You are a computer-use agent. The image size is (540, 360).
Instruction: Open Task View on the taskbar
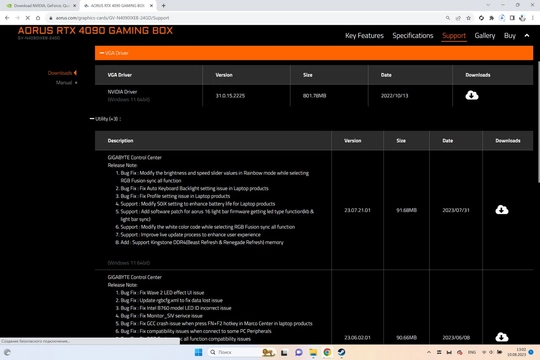[x=284, y=352]
